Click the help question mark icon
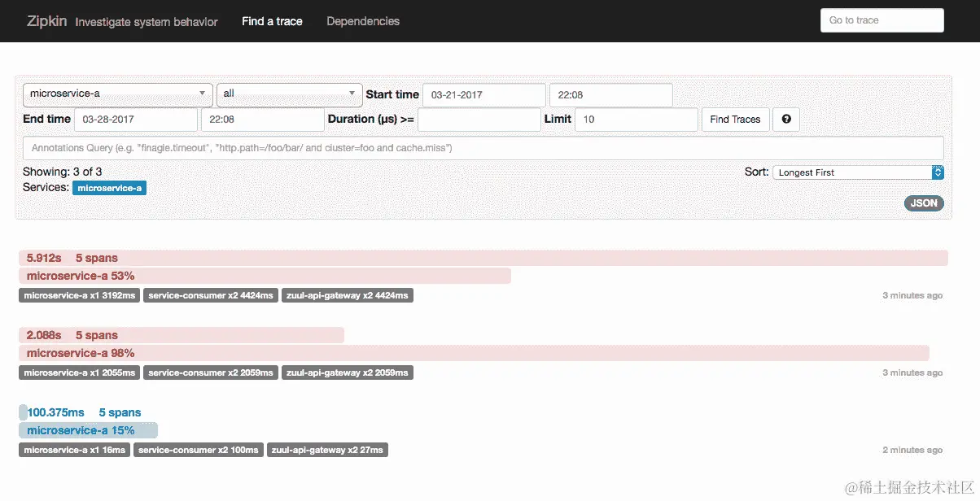The width and height of the screenshot is (980, 501). tap(786, 119)
